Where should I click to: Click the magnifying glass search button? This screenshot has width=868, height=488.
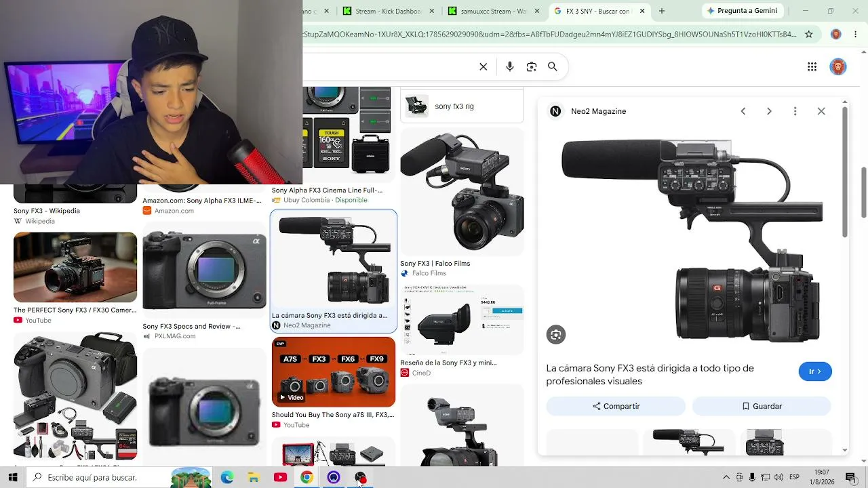553,66
